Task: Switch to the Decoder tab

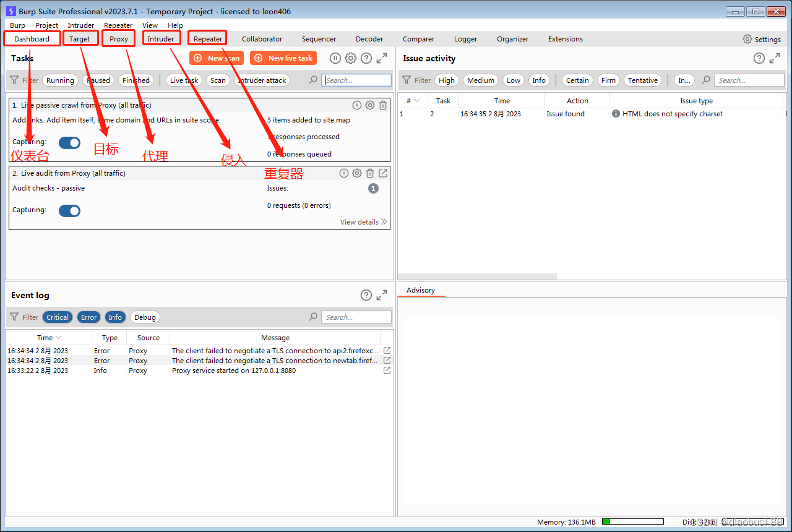Action: click(369, 39)
